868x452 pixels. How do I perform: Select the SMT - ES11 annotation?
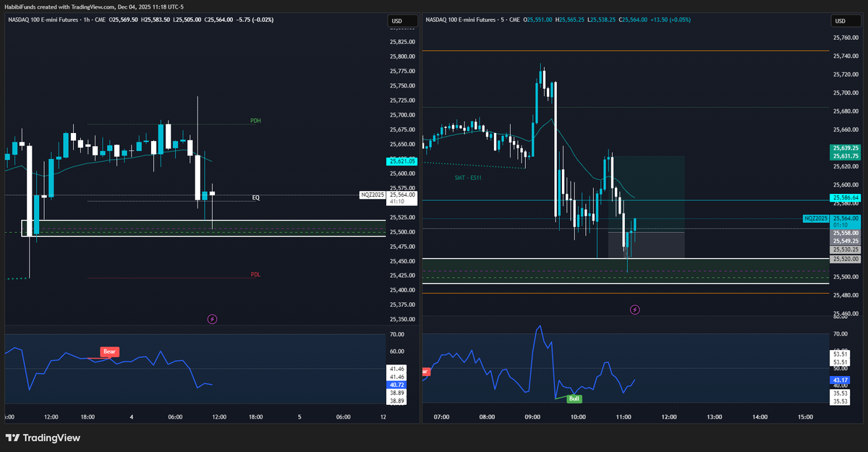[468, 178]
